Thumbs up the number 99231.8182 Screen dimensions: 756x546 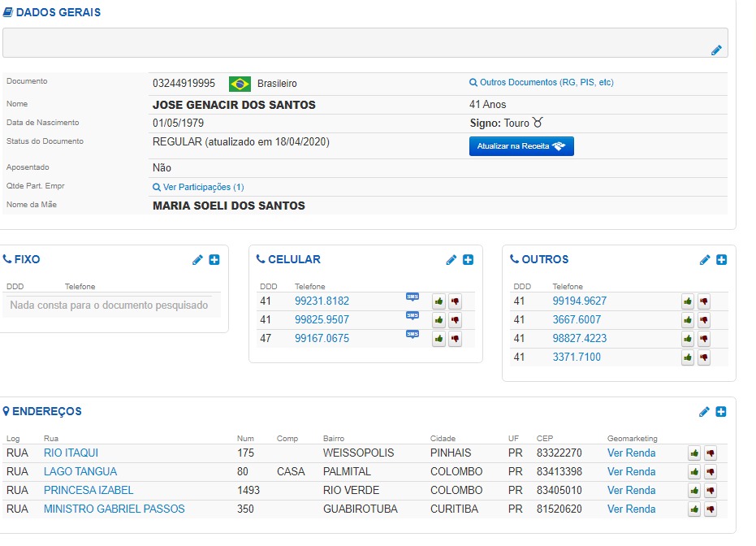tap(438, 301)
